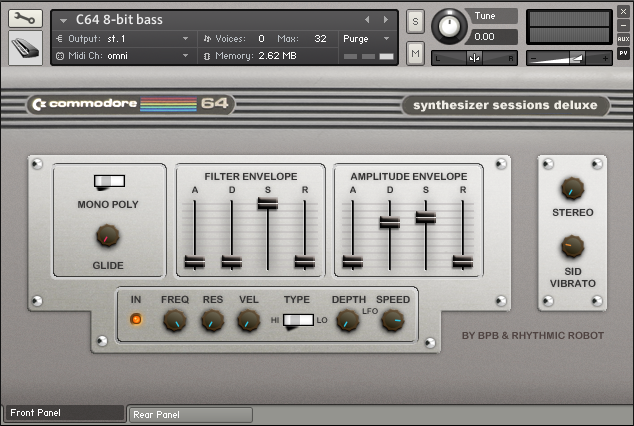Click the Max voices value field

320,39
